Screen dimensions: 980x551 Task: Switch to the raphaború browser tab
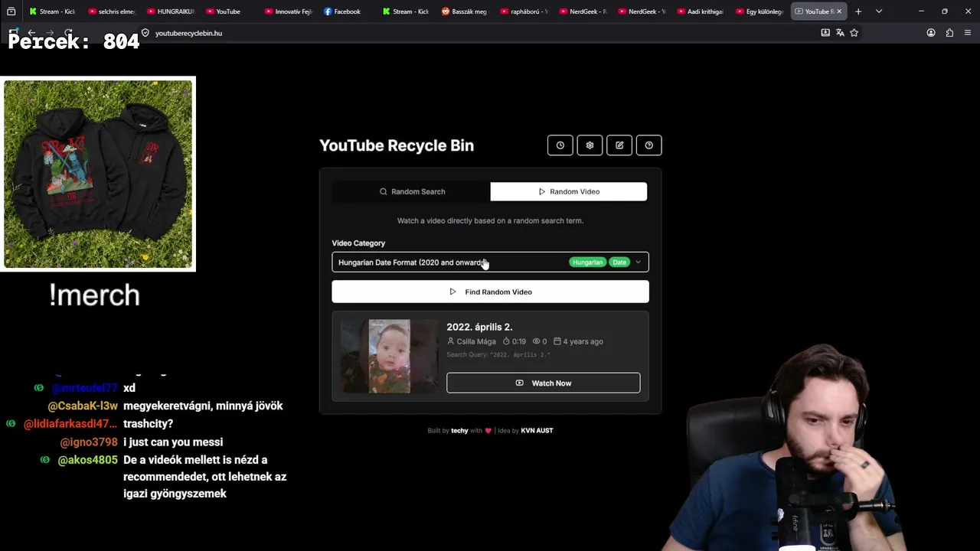523,11
